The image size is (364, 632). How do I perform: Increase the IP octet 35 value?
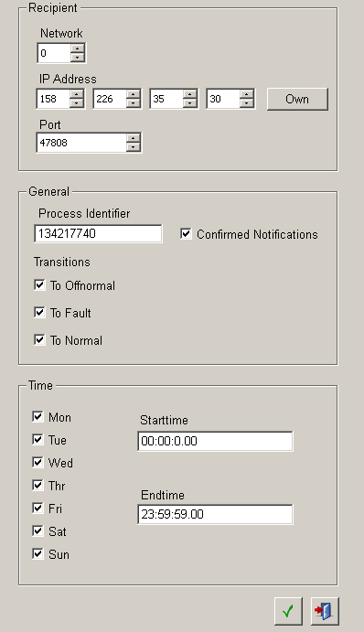[x=190, y=95]
